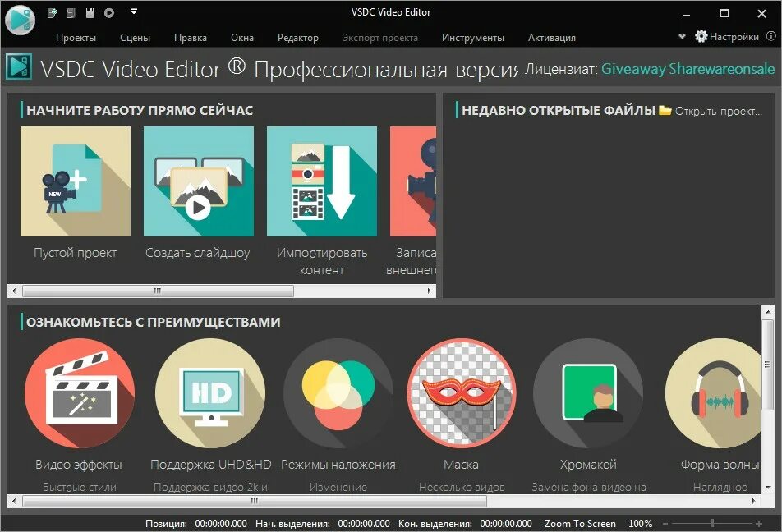Click left arrow of features horizontal scrollbar
The image size is (782, 532).
click(14, 501)
